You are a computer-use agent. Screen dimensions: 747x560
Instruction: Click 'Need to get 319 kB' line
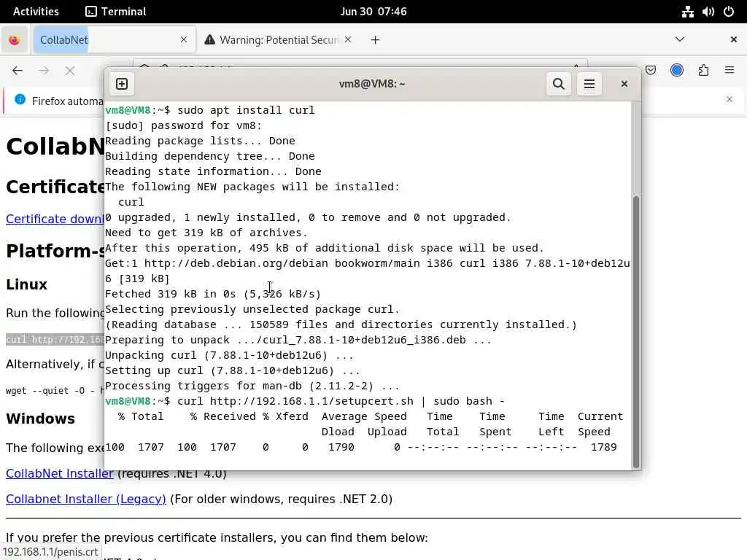pyautogui.click(x=206, y=233)
